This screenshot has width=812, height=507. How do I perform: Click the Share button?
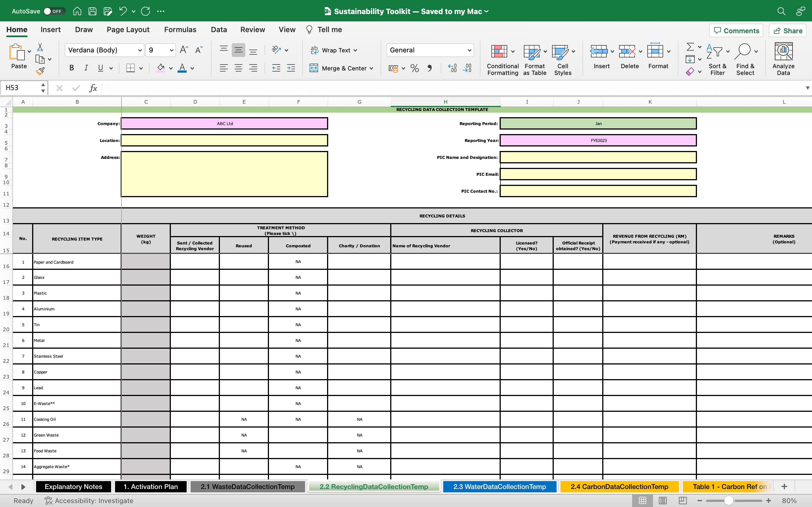(x=787, y=30)
